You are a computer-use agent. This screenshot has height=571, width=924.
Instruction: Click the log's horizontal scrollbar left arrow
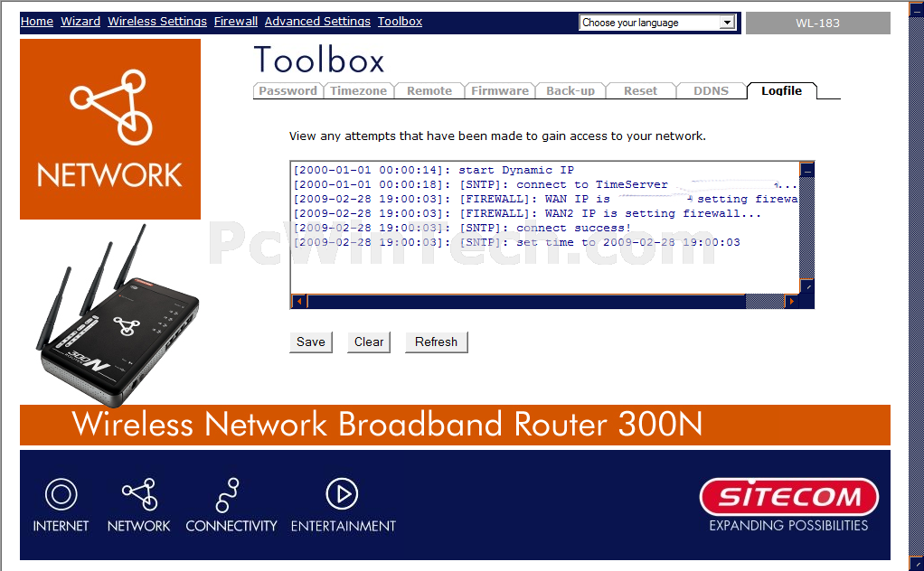(x=299, y=302)
